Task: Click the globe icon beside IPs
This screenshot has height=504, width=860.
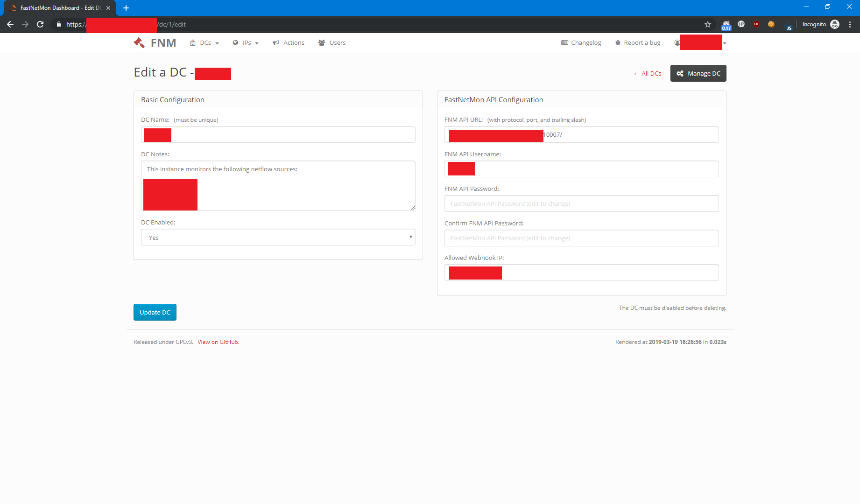Action: [x=235, y=42]
